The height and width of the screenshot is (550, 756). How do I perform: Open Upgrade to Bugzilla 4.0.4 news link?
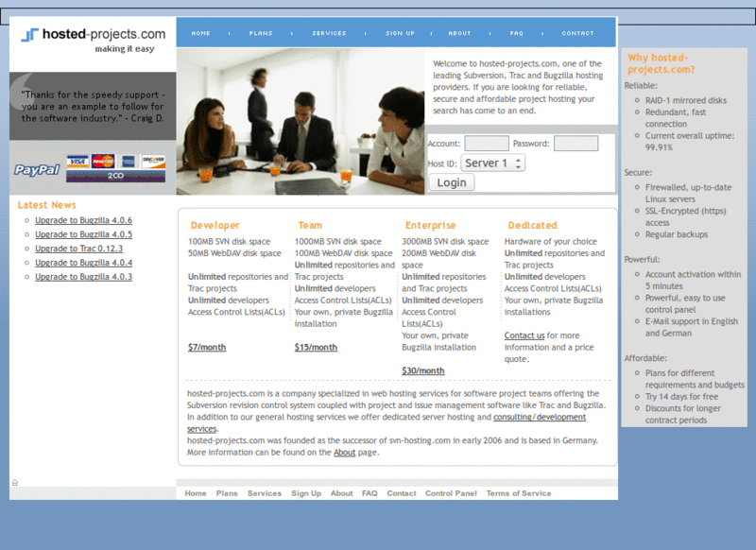[83, 263]
